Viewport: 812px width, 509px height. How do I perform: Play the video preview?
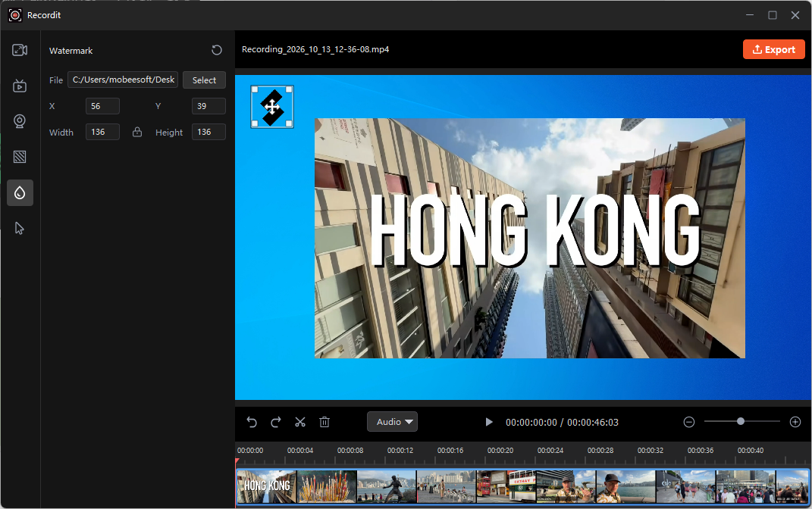(x=488, y=422)
